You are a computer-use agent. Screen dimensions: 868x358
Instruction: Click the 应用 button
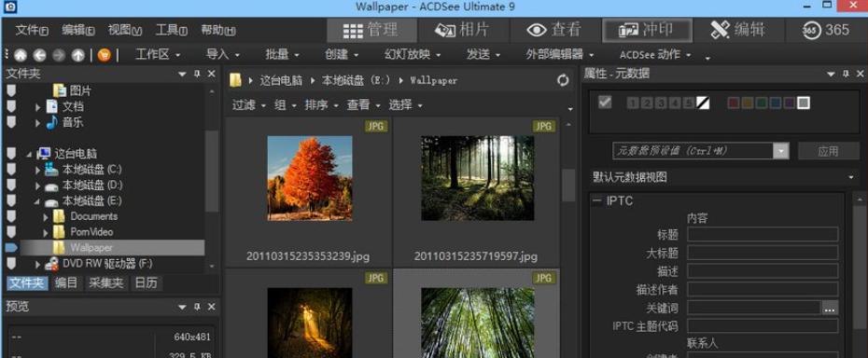click(828, 151)
